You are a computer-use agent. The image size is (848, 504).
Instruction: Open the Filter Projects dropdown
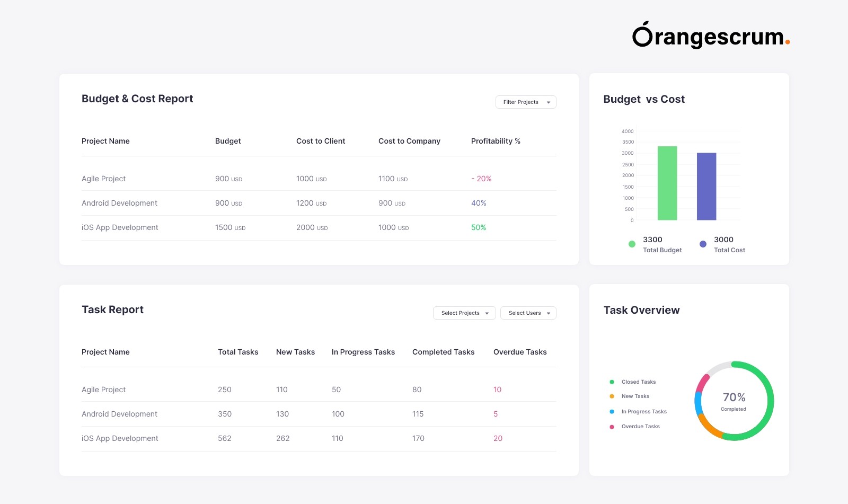pos(525,102)
